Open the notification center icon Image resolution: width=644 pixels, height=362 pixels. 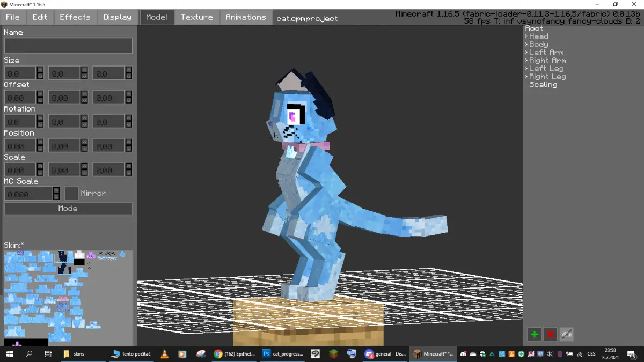tap(632, 354)
